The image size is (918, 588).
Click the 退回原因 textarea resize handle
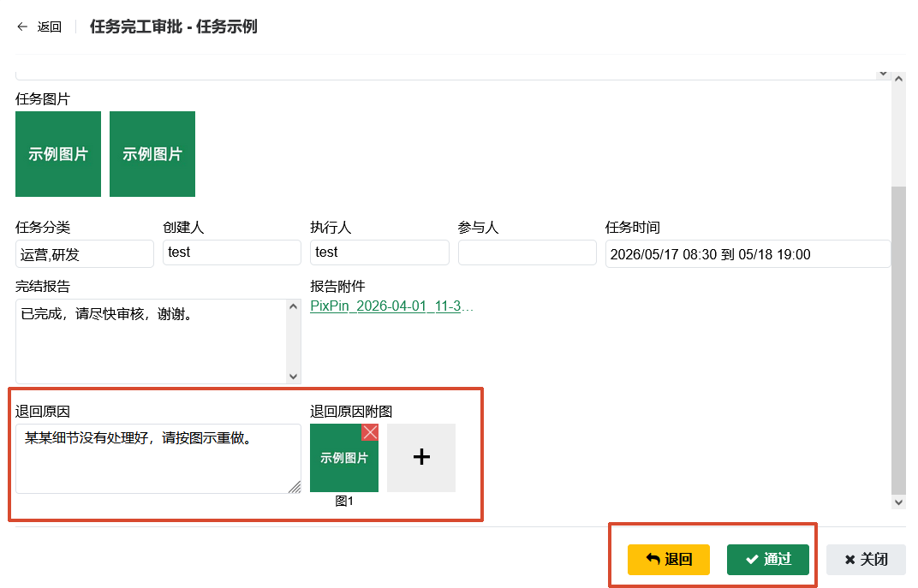click(x=295, y=487)
